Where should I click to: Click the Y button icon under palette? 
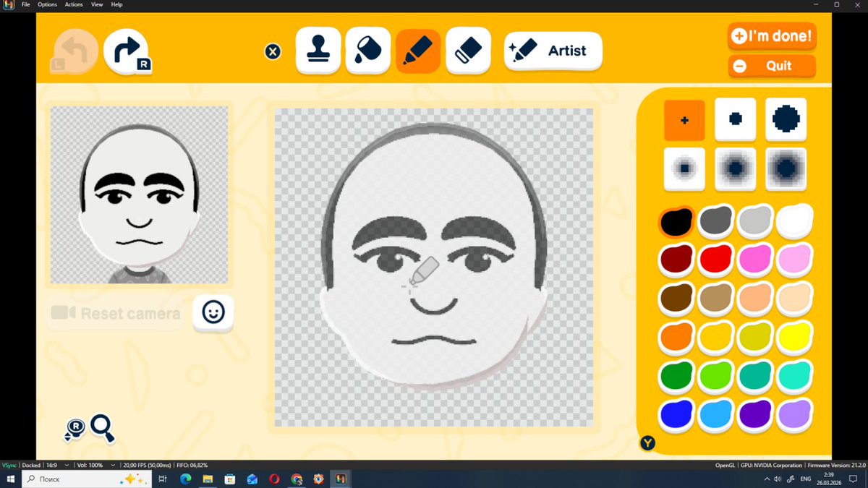tap(647, 443)
